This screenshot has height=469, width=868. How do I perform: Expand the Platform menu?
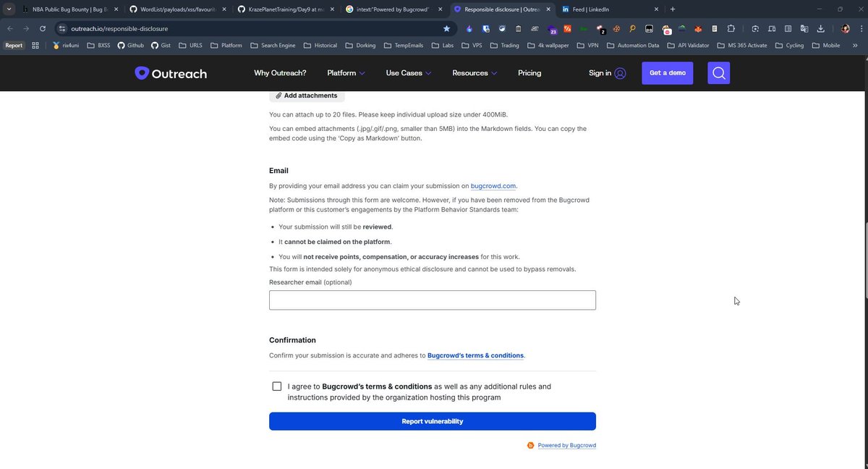coord(346,73)
